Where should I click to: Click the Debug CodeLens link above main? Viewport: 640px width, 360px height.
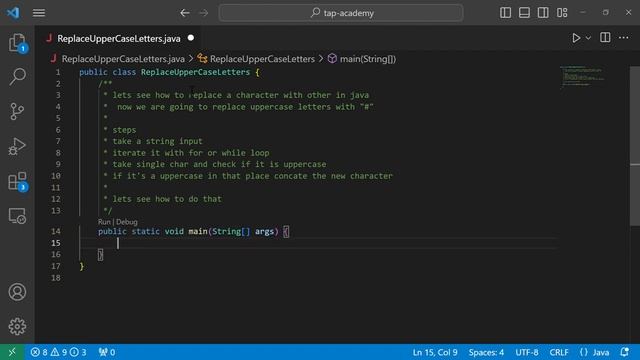(127, 222)
